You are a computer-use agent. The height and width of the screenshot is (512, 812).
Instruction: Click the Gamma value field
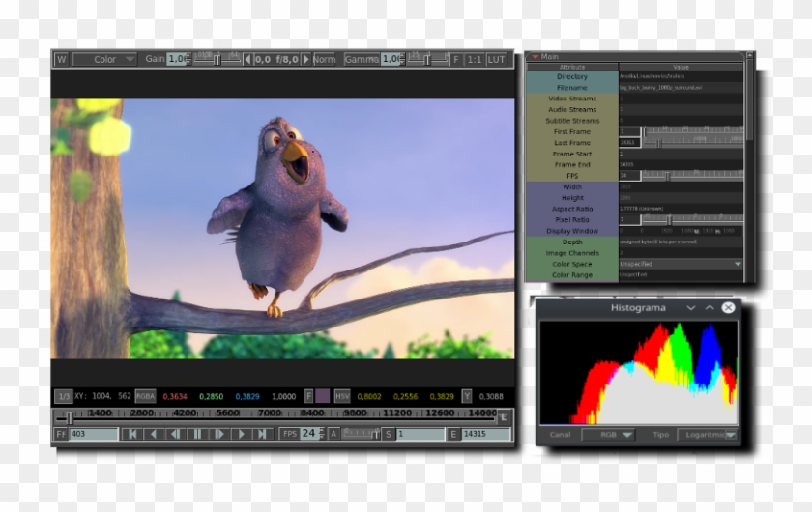pos(392,59)
